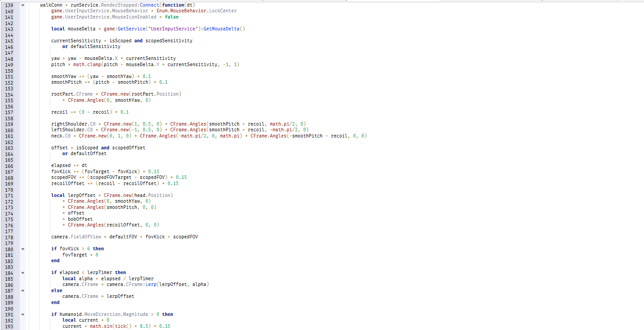Click head.Position on line 171

point(152,195)
